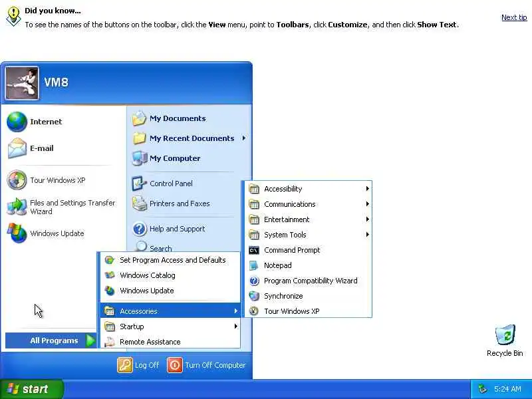Click the Printers and Faxes label
Image resolution: width=532 pixels, height=399 pixels.
(180, 203)
